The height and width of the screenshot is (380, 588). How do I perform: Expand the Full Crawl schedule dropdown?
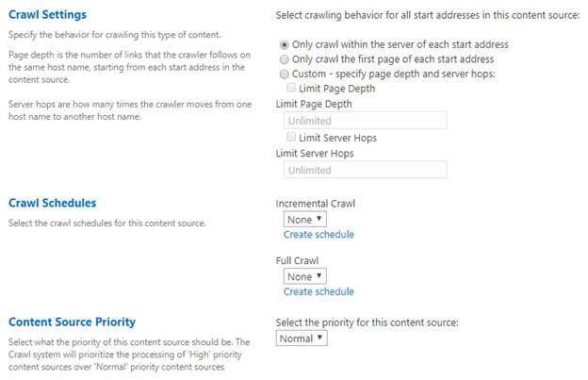pyautogui.click(x=304, y=276)
